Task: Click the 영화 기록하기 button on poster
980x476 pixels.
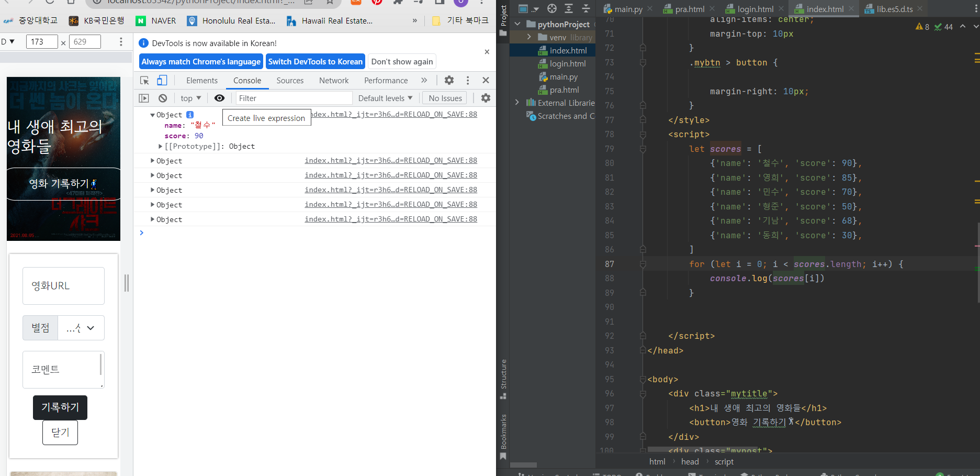Action: [63, 184]
